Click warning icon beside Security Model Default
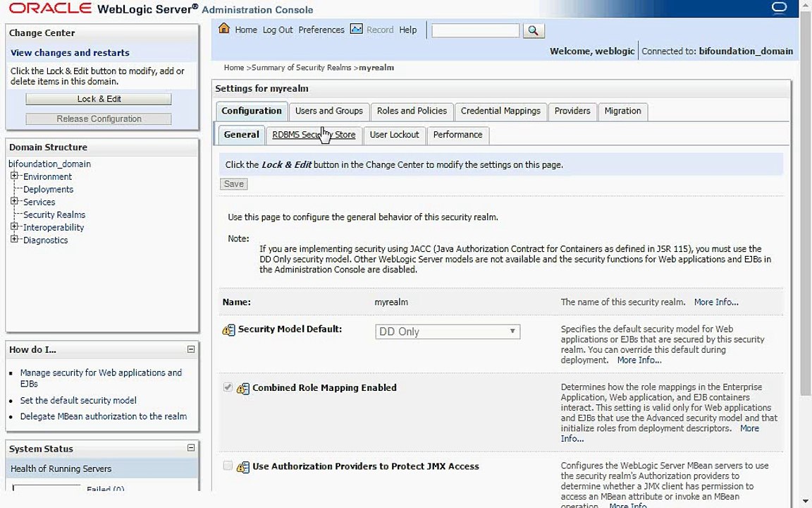Screen dimensions: 812x508 [228, 330]
